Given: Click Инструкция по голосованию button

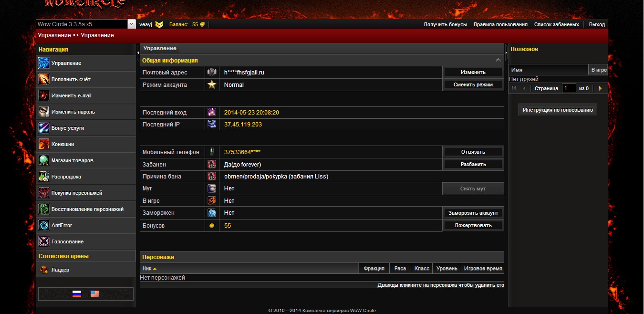Looking at the screenshot, I should pos(558,110).
